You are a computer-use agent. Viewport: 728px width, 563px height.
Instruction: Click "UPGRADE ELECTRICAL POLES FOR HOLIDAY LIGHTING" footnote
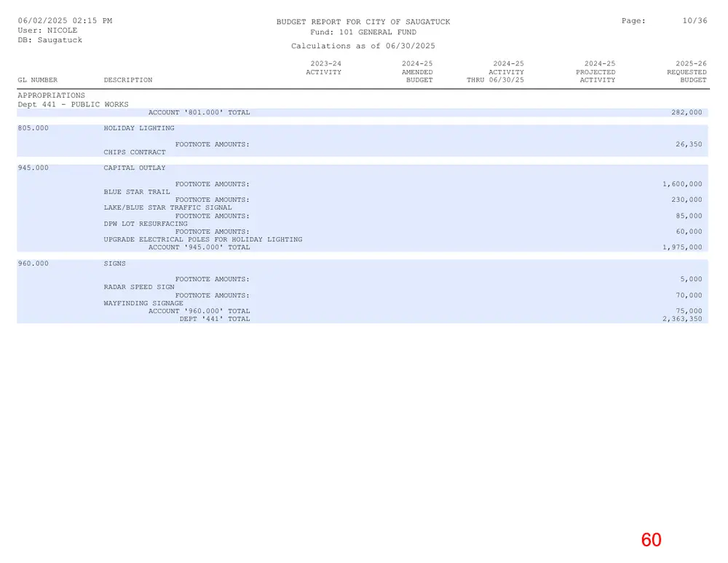(x=203, y=240)
